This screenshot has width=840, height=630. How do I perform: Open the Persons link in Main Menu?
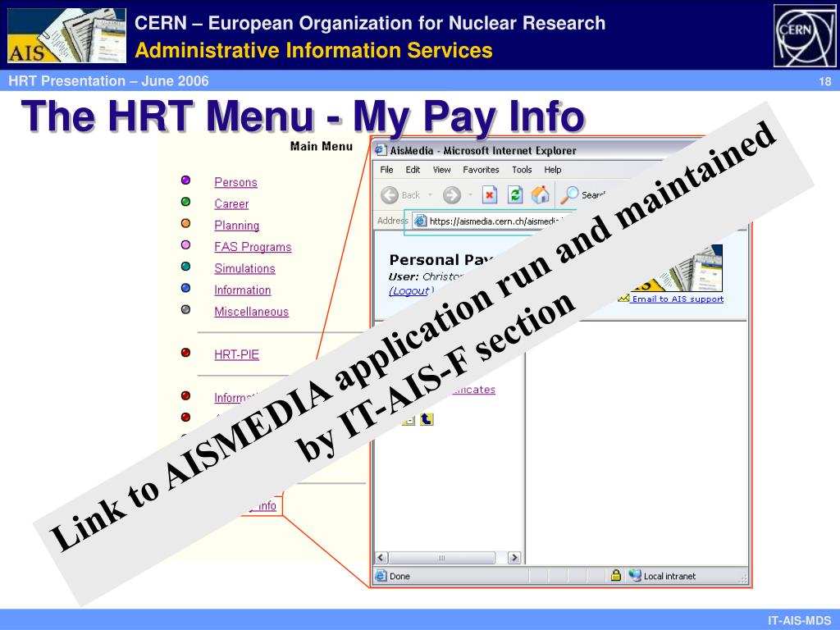(x=235, y=182)
